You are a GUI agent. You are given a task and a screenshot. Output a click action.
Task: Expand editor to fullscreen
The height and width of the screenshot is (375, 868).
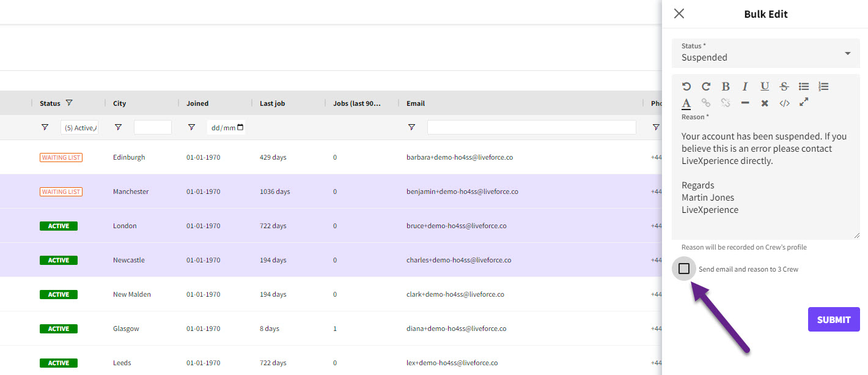pyautogui.click(x=804, y=102)
